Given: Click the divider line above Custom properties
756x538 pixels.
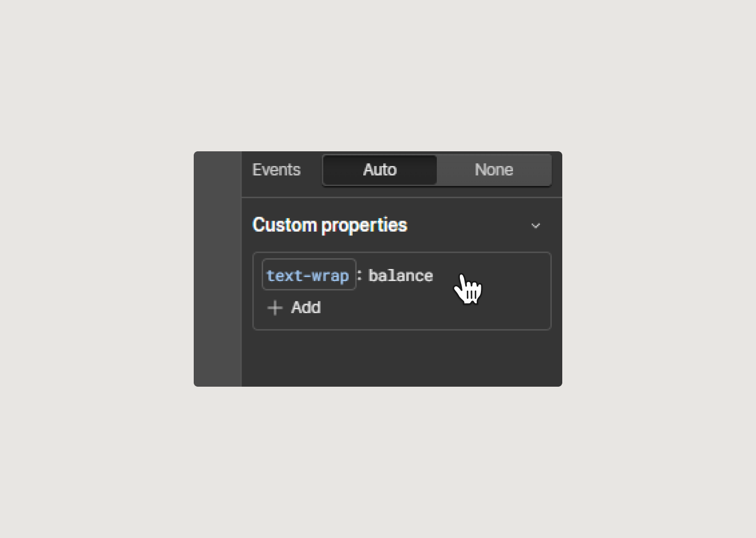Looking at the screenshot, I should point(402,198).
